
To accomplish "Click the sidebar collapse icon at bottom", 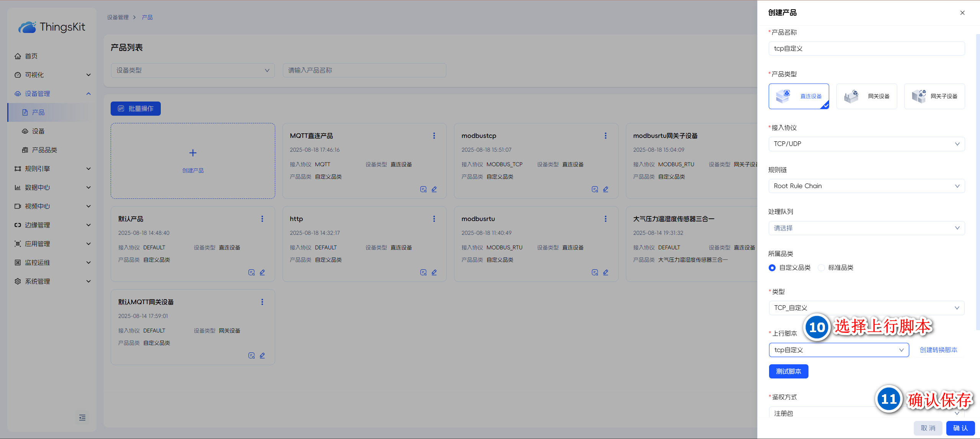I will pyautogui.click(x=82, y=418).
